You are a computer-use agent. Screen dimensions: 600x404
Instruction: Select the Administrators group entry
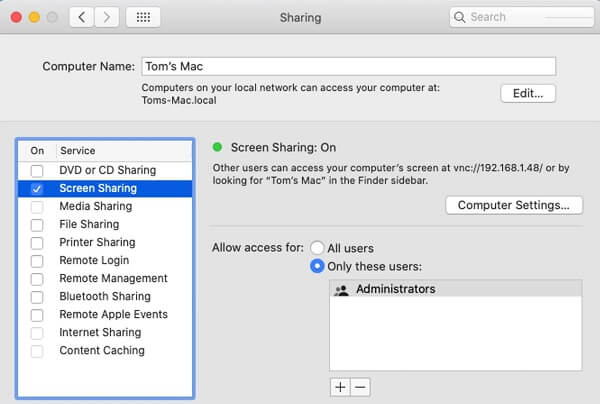click(398, 289)
